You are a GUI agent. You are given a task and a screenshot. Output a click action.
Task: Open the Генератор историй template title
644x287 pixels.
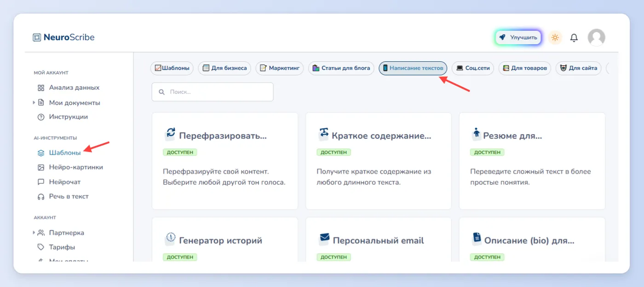click(x=220, y=240)
